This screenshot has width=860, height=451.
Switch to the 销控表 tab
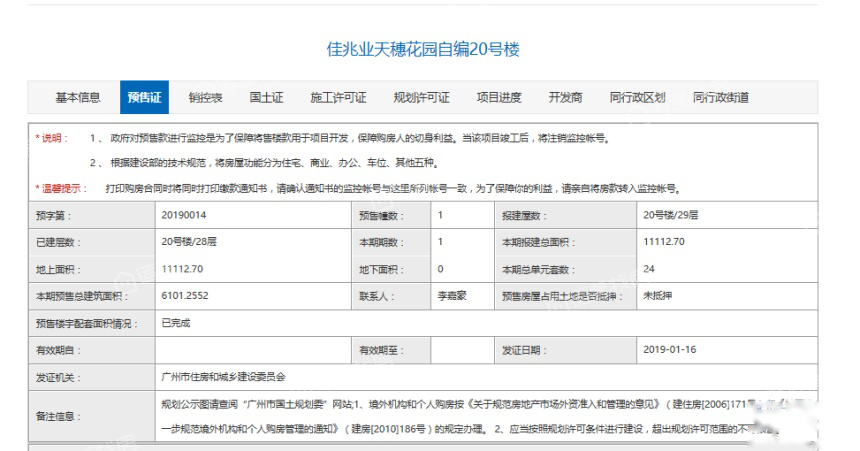[x=206, y=98]
